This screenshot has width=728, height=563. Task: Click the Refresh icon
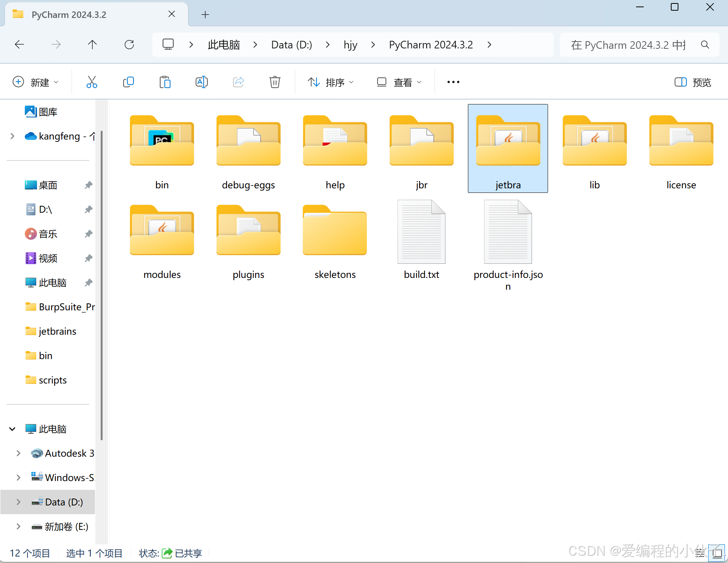click(x=129, y=45)
